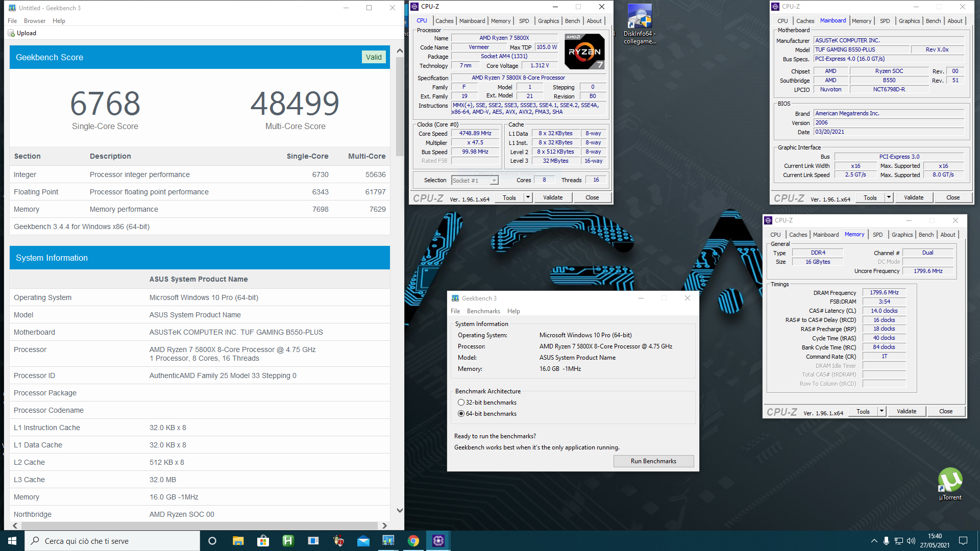Select 64-bit benchmarks option
The width and height of the screenshot is (980, 551).
pos(461,414)
